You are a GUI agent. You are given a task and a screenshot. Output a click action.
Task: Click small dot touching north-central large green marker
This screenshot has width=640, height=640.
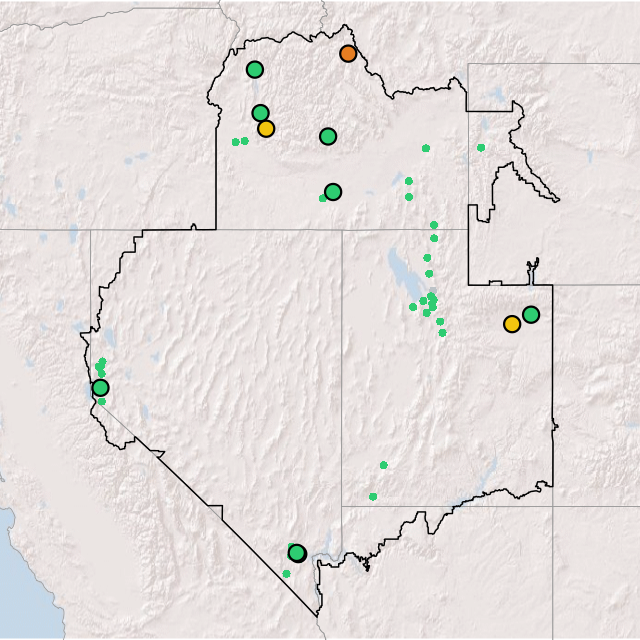[x=322, y=198]
